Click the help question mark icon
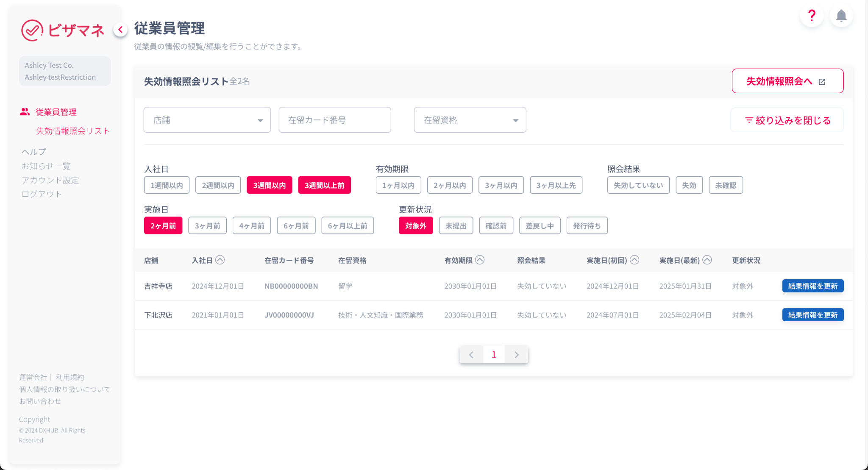The width and height of the screenshot is (868, 470). pos(811,16)
